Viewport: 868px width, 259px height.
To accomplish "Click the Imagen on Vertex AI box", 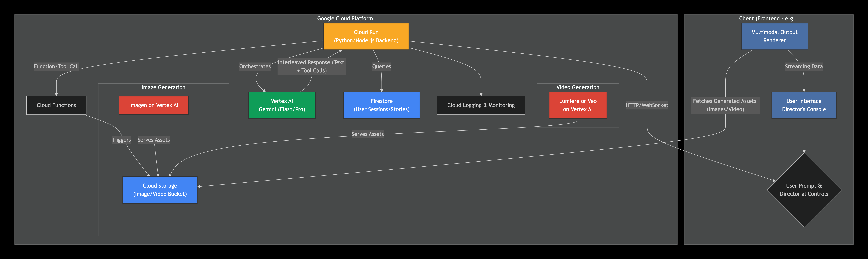I will (154, 105).
